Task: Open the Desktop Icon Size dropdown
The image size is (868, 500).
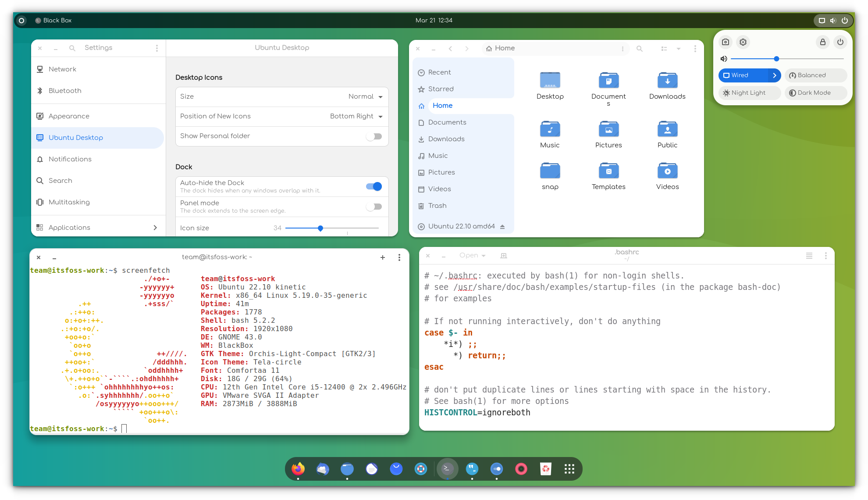Action: (364, 96)
